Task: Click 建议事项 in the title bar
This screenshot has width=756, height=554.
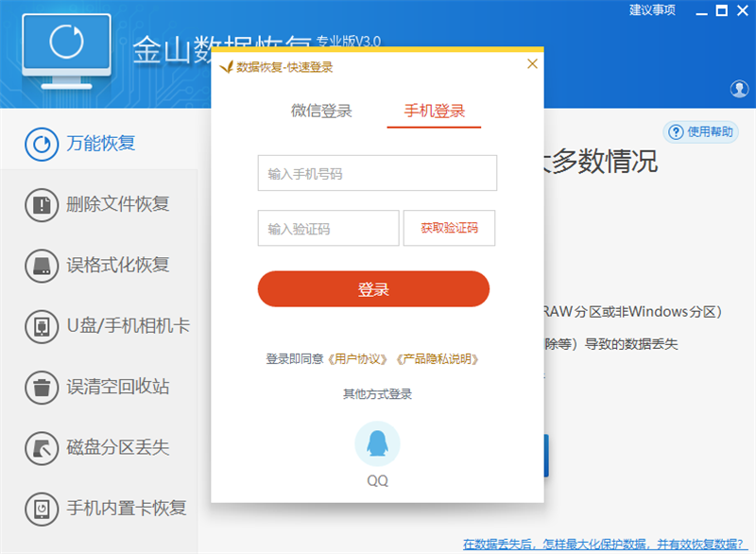Action: [652, 10]
